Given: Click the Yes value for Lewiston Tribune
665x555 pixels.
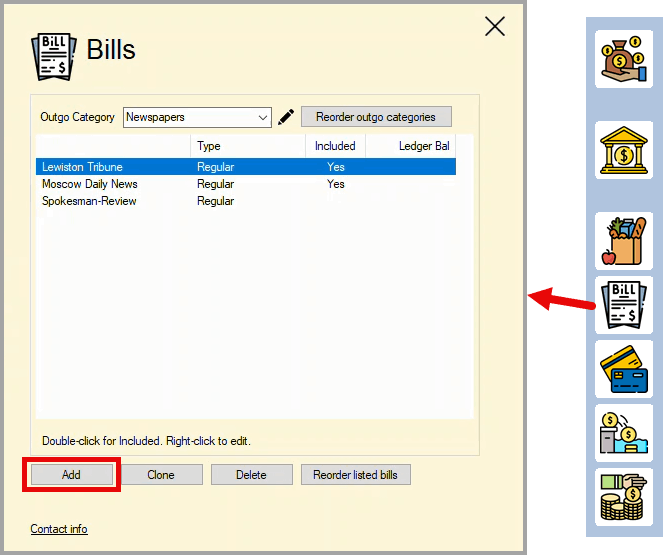Looking at the screenshot, I should pyautogui.click(x=335, y=167).
